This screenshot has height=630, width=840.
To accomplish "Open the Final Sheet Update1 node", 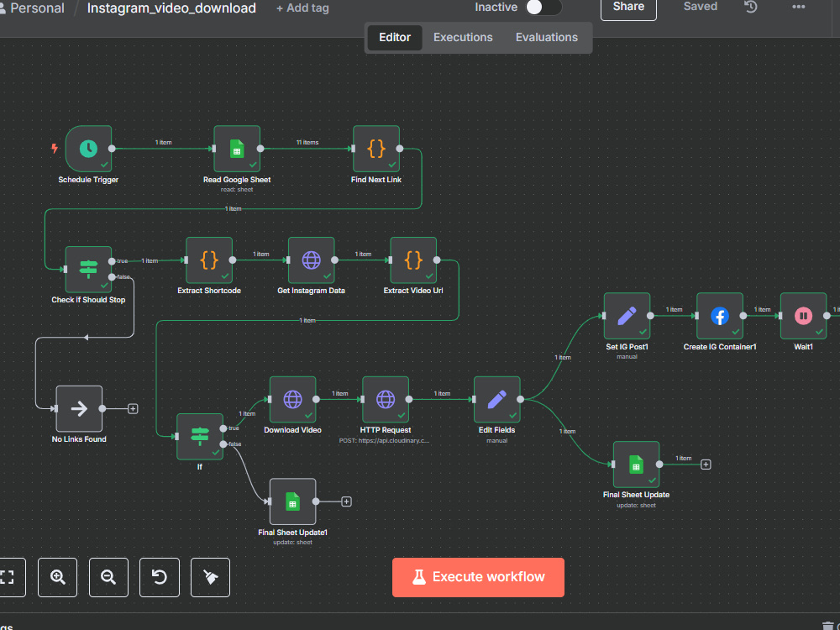I will tap(292, 501).
